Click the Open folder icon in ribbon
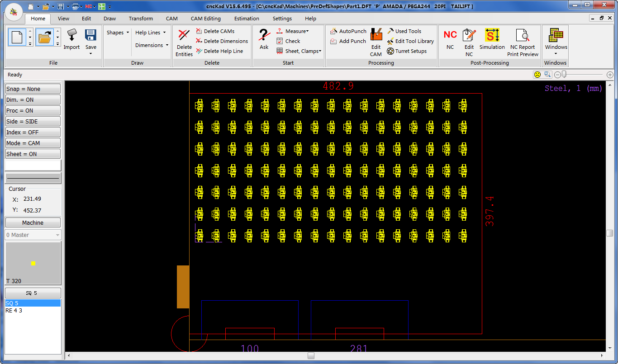 click(44, 37)
